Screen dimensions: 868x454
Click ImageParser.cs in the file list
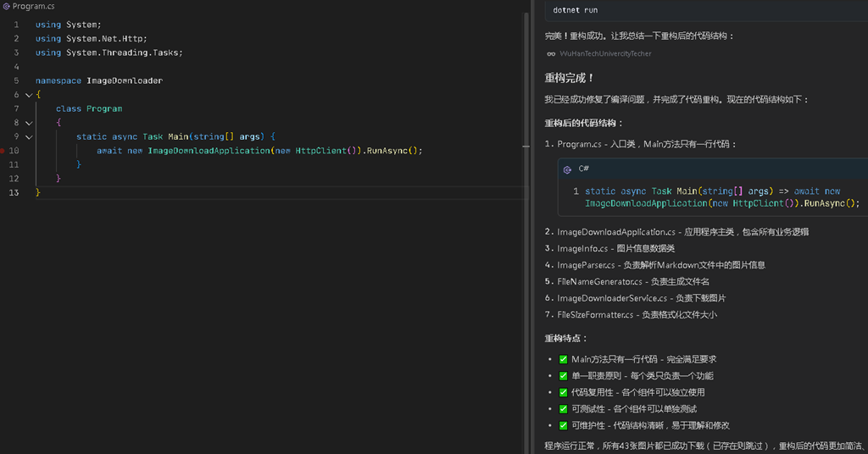[x=586, y=265]
